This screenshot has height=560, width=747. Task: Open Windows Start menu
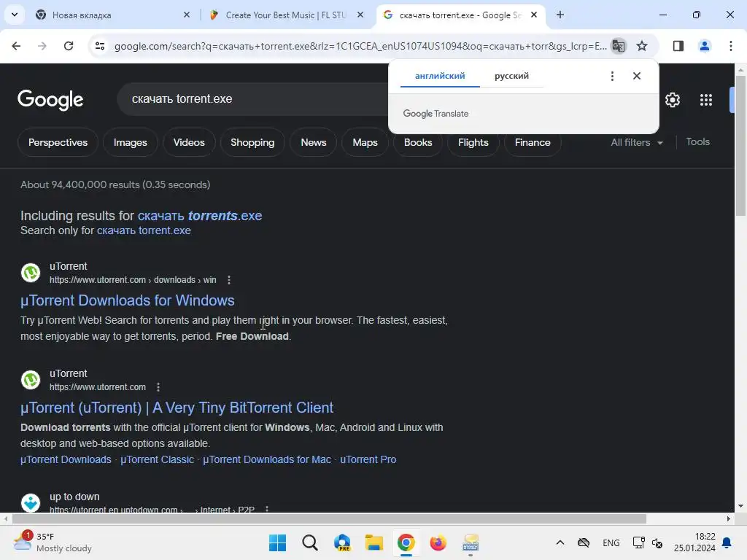[278, 542]
